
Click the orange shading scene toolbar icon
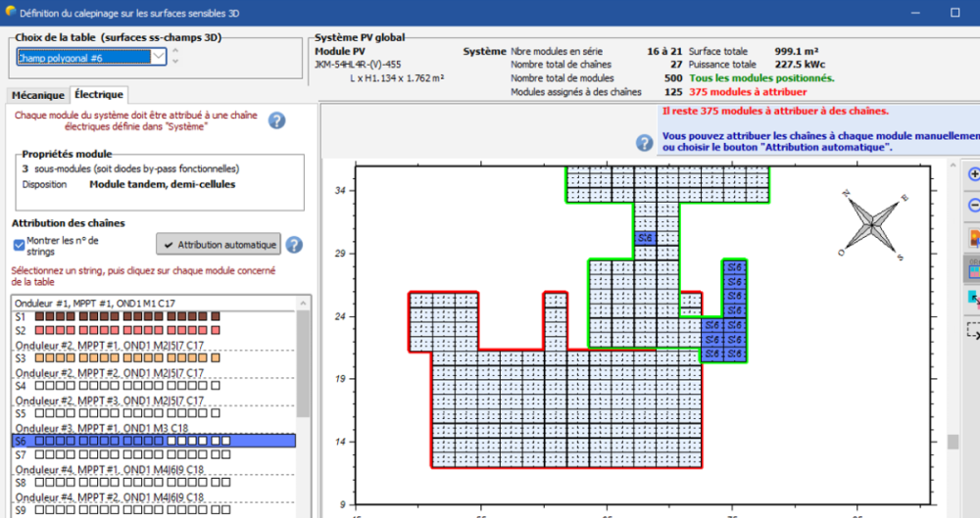[973, 238]
